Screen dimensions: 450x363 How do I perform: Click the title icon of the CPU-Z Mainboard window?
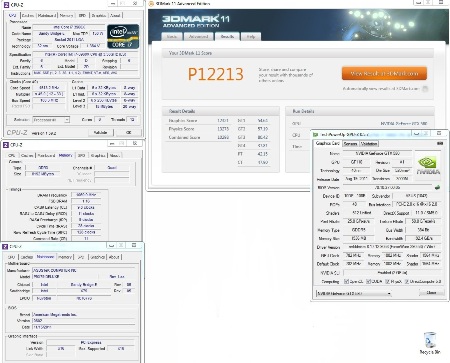tap(5, 246)
